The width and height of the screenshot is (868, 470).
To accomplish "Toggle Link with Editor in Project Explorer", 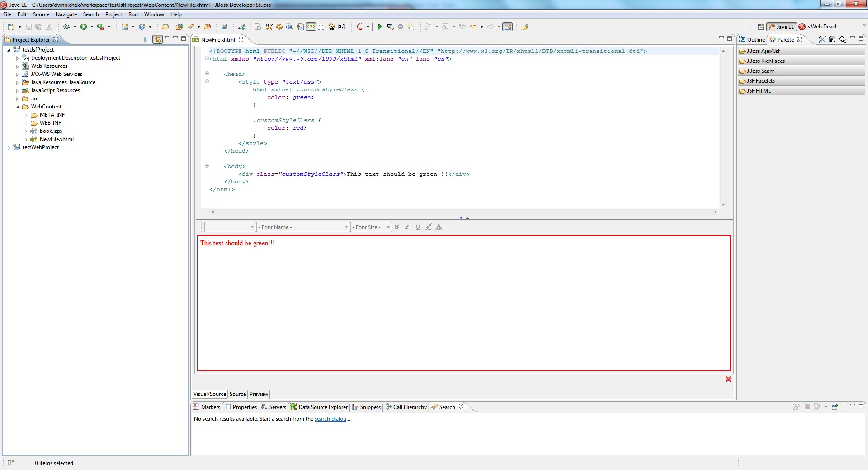I will click(x=157, y=40).
